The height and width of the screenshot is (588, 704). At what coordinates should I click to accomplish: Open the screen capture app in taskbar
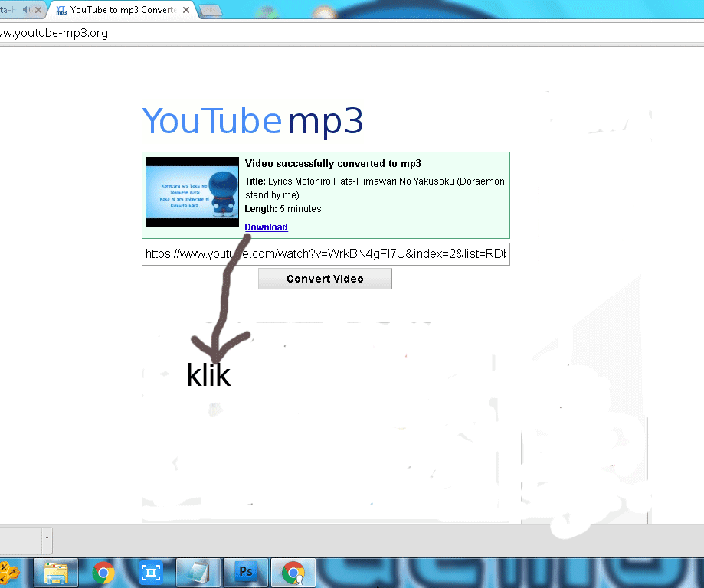click(151, 573)
